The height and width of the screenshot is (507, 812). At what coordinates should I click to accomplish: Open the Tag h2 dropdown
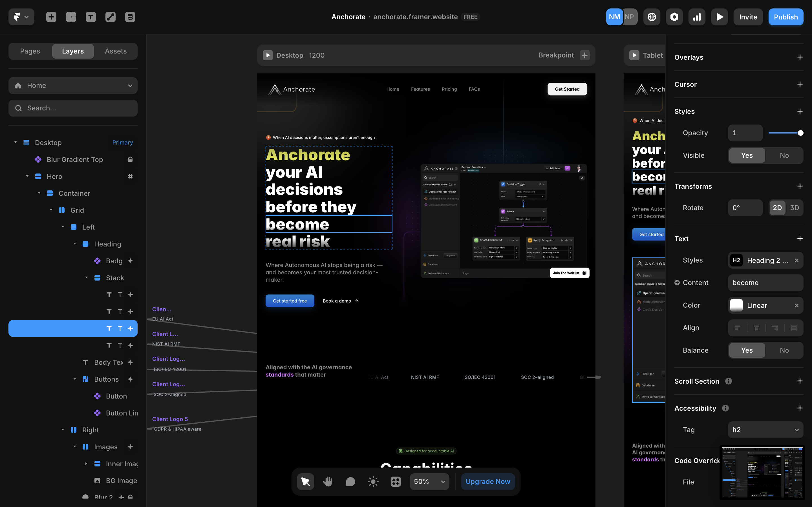click(x=765, y=430)
